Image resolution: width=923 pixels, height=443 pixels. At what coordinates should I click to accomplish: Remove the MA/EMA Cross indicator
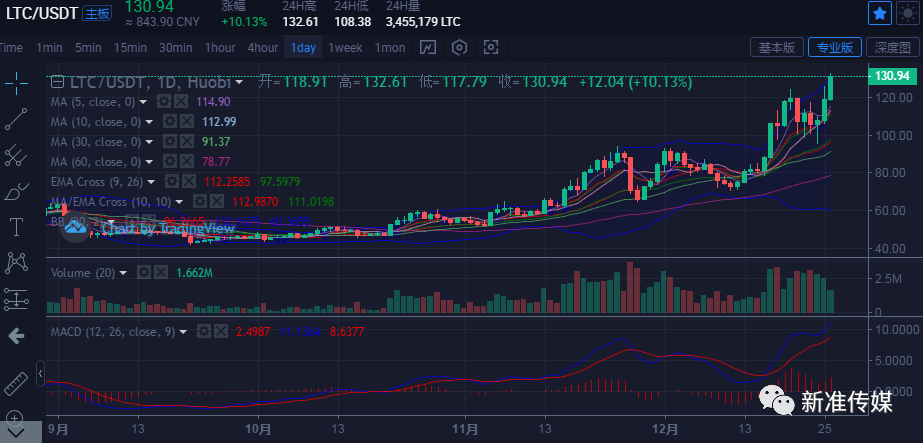(217, 202)
